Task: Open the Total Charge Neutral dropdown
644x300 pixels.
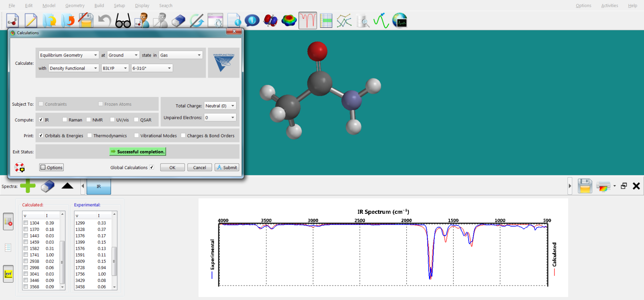Action: click(x=220, y=106)
